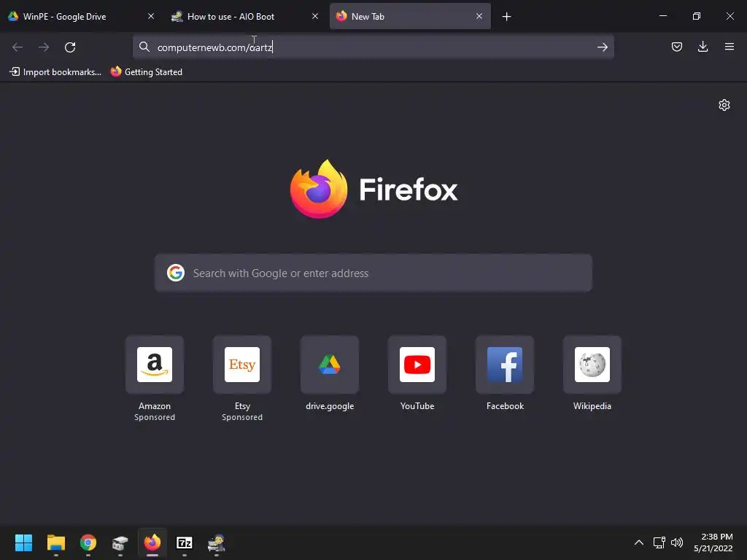Close the WinPE - Google Drive tab
Screen dimensions: 747x560
click(x=151, y=16)
